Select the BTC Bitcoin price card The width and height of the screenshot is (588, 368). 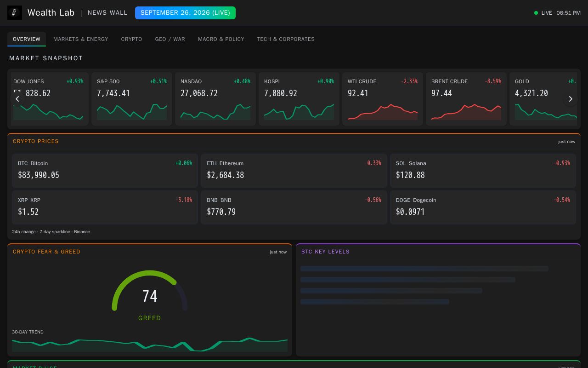pos(105,171)
